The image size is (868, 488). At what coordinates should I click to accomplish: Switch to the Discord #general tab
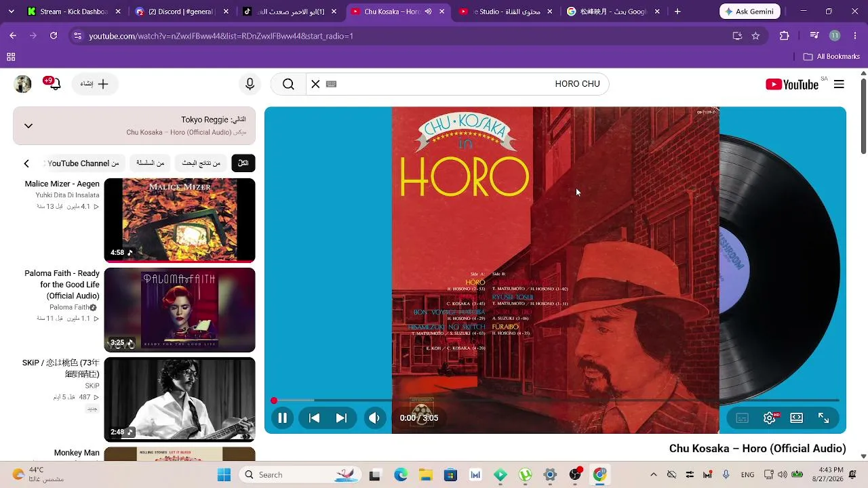[182, 12]
